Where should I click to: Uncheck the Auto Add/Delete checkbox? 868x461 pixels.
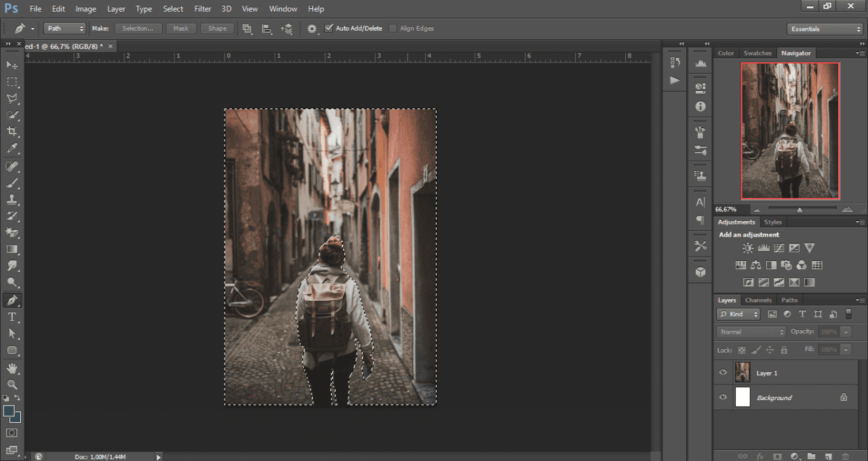coord(329,28)
